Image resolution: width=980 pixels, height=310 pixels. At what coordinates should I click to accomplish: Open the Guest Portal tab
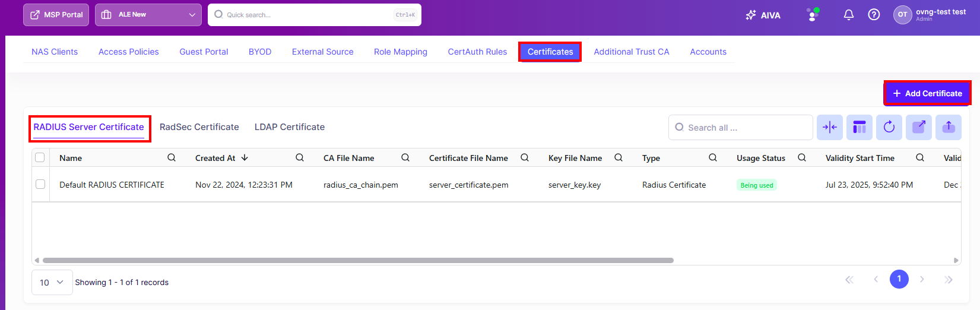click(x=204, y=52)
